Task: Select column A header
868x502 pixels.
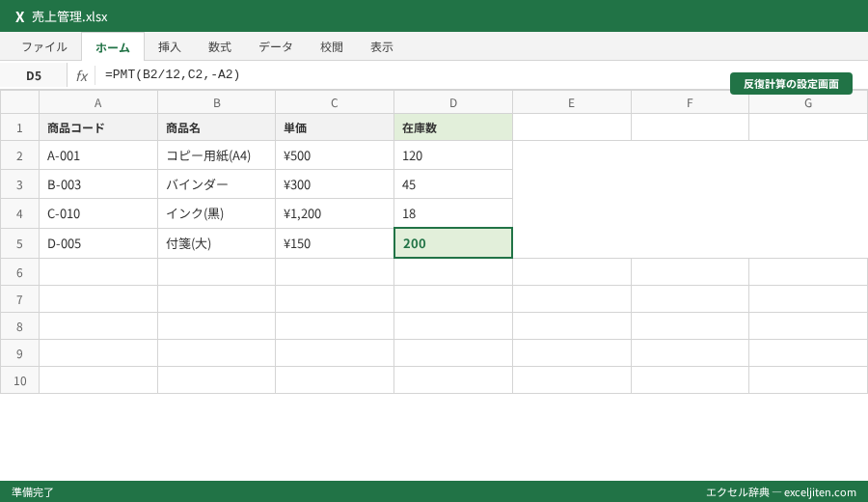Action: coord(98,102)
